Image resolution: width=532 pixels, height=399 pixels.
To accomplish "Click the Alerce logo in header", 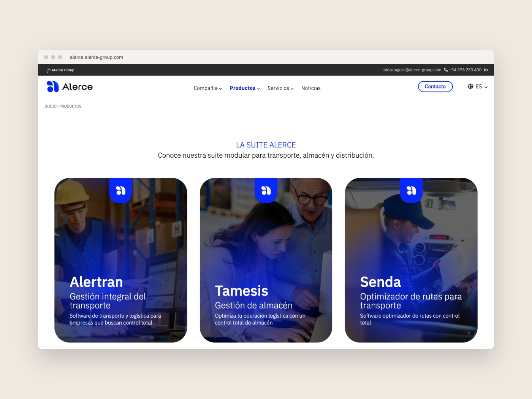I will (70, 87).
